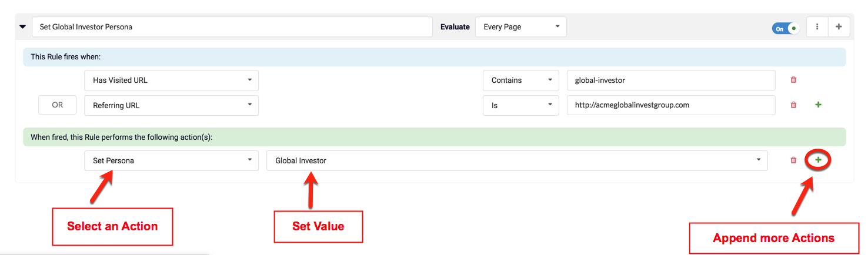Open the 'Contains' comparison dropdown
The image size is (868, 255).
pyautogui.click(x=520, y=80)
